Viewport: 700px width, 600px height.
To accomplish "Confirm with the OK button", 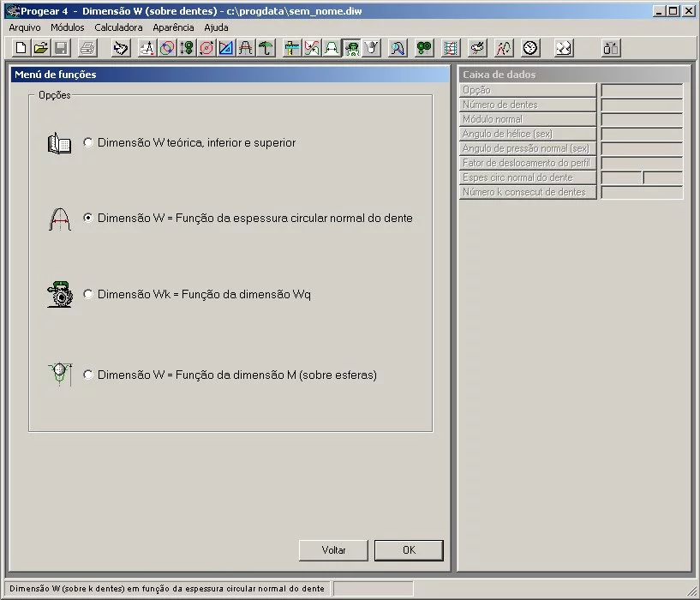I will pyautogui.click(x=409, y=550).
